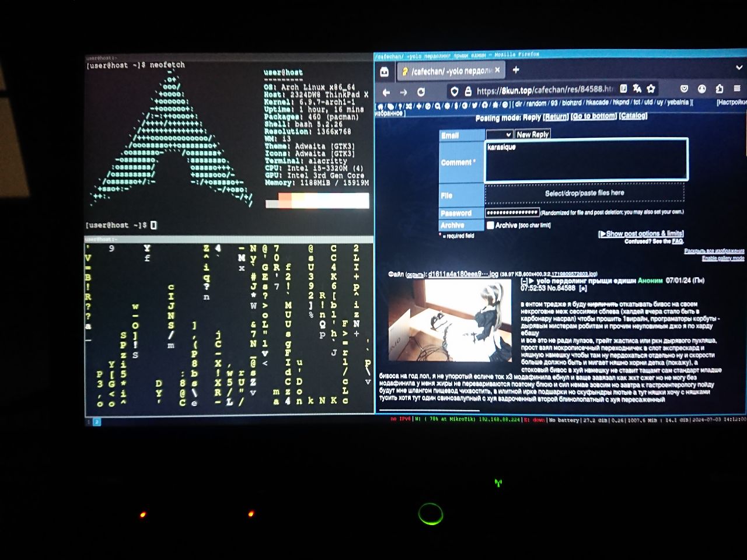Screen dimensions: 747x560
Task: Open the Catalog link
Action: [x=633, y=116]
